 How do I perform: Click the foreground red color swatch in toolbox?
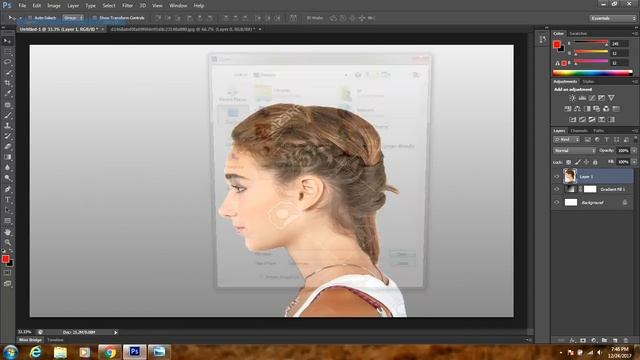[5, 259]
